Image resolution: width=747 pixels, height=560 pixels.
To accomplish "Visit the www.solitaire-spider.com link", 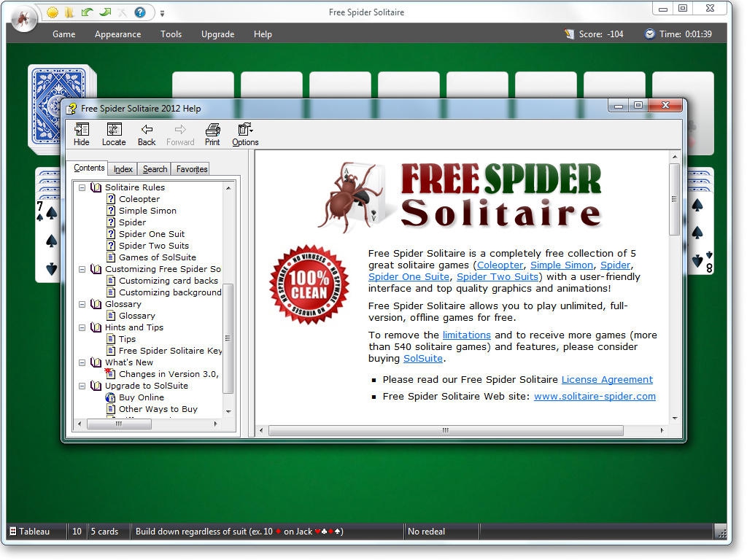I will click(595, 396).
